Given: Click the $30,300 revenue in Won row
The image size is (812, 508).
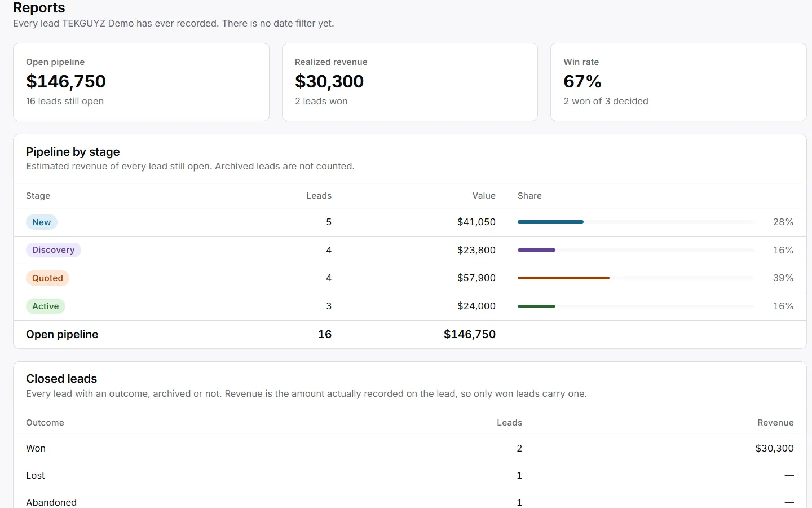Looking at the screenshot, I should click(x=775, y=448).
